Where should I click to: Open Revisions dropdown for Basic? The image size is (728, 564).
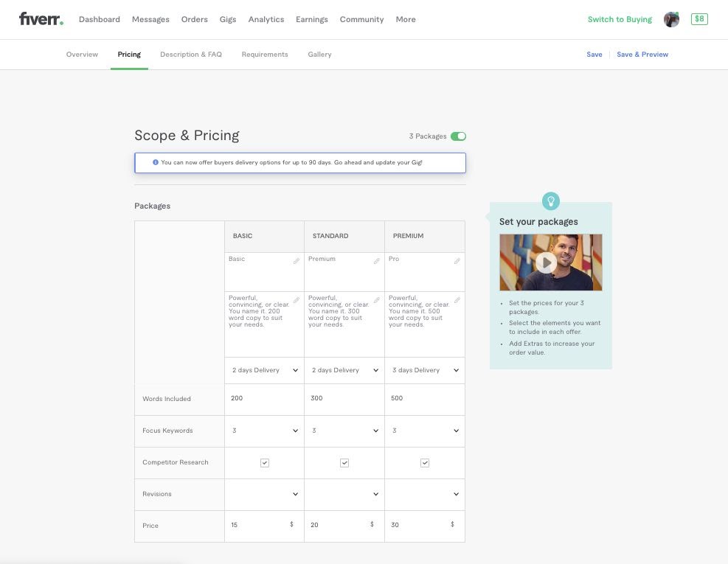[x=265, y=495]
